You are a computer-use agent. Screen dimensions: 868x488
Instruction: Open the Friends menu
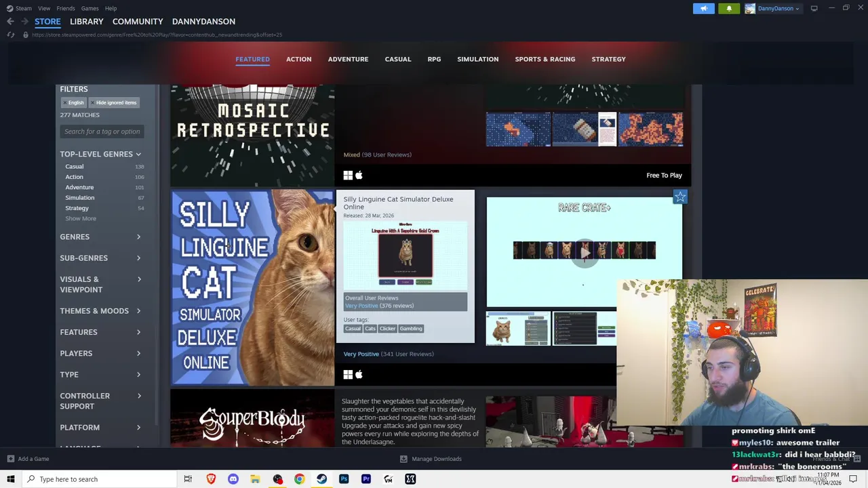click(x=66, y=8)
